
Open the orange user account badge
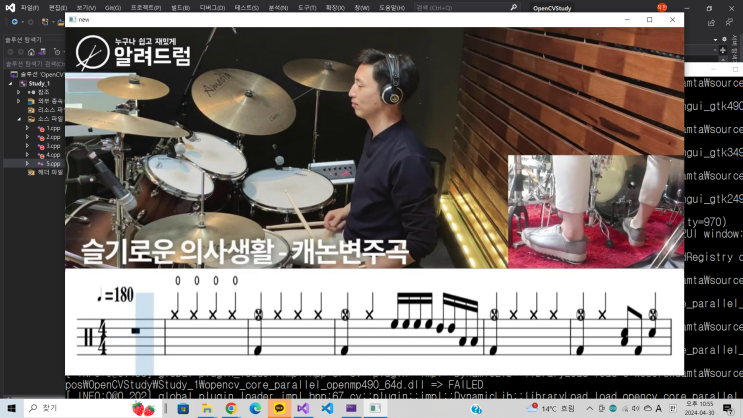(x=662, y=7)
